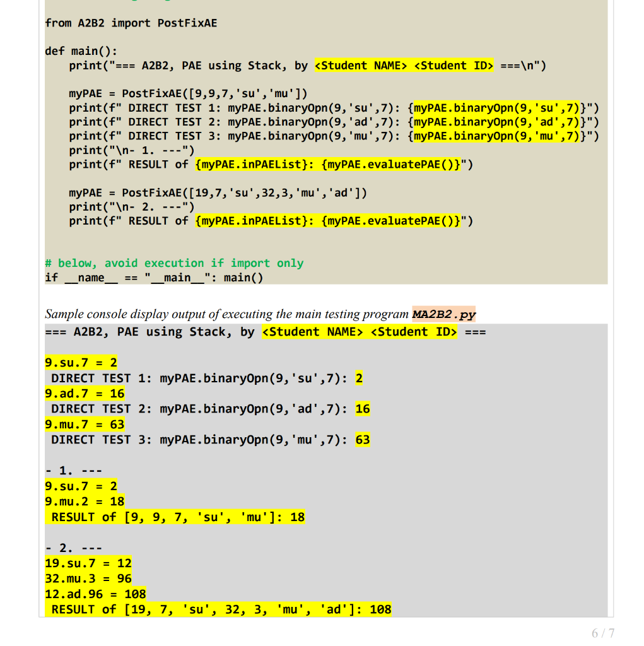Select the highlighted '9.su.7 = 2' output line

pyautogui.click(x=81, y=362)
